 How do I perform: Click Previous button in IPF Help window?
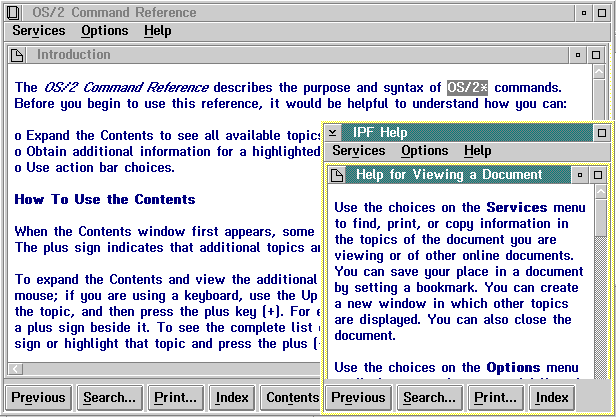[358, 397]
